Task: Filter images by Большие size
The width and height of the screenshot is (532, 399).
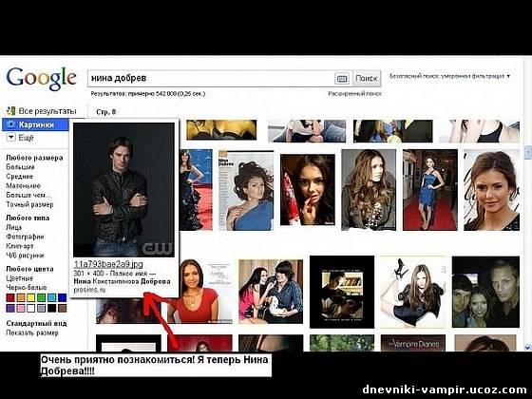Action: 20,167
